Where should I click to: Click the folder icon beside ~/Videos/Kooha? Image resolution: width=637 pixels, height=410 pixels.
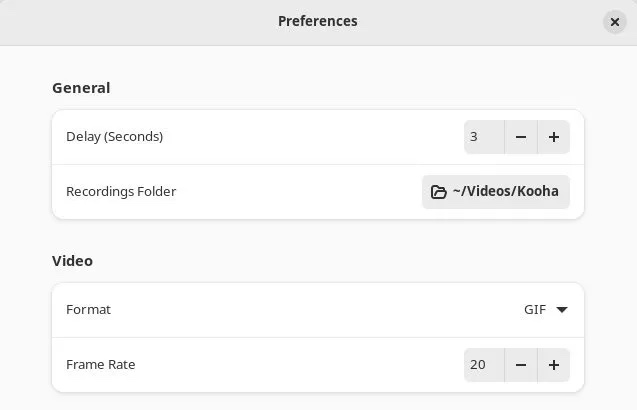click(x=438, y=191)
